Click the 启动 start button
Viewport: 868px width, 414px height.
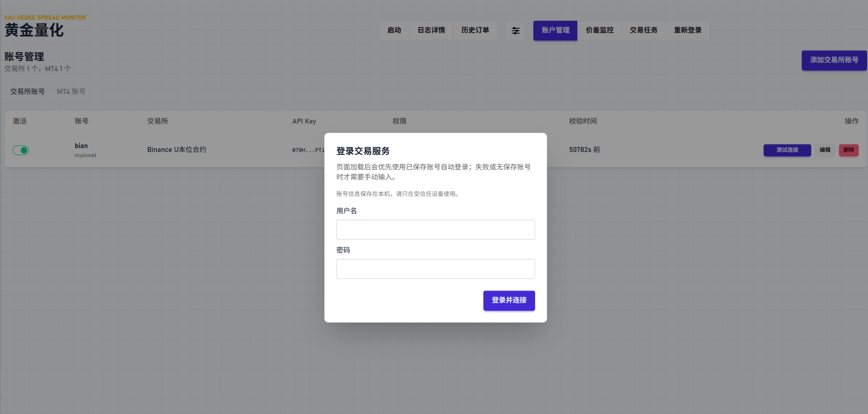point(394,31)
